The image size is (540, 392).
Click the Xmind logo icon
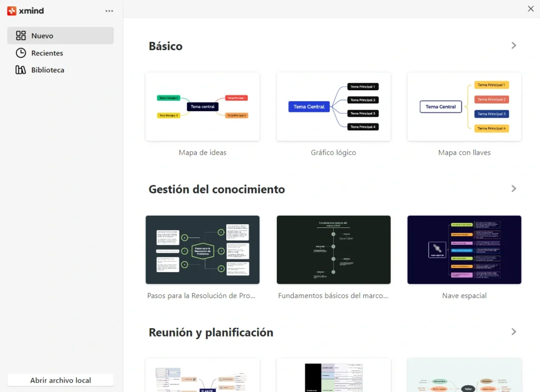(12, 11)
